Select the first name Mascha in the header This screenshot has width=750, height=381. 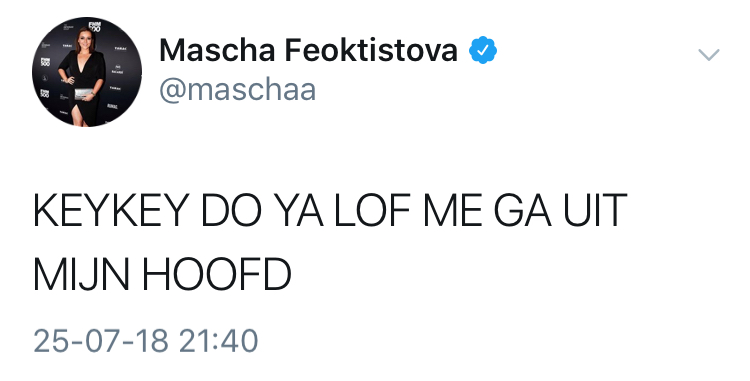click(217, 50)
